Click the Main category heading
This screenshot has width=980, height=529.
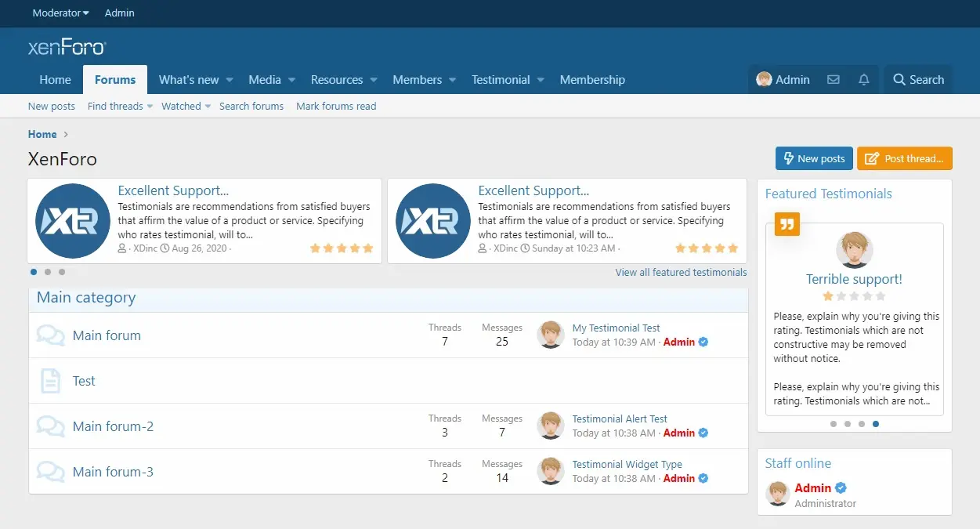[x=86, y=298]
